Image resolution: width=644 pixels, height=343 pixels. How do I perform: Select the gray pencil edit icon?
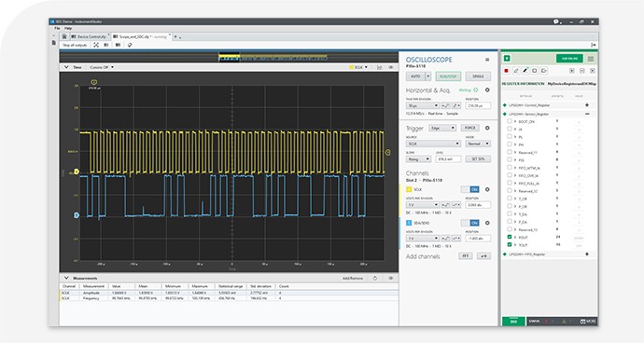pos(516,71)
